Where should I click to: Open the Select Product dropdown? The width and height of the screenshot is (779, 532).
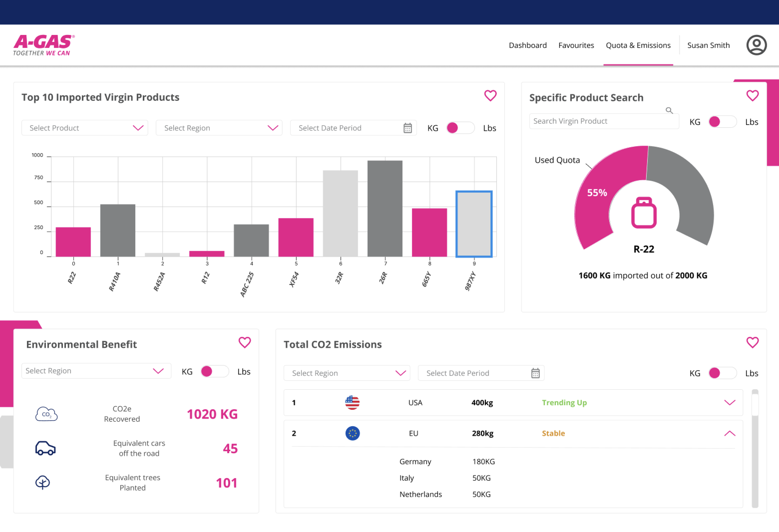click(x=85, y=128)
